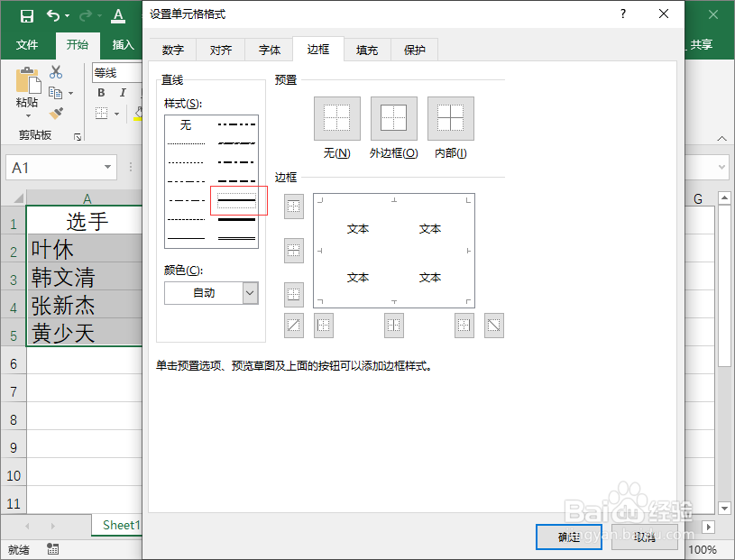Click the borders icon in ribbon
The height and width of the screenshot is (560, 735).
click(x=102, y=113)
